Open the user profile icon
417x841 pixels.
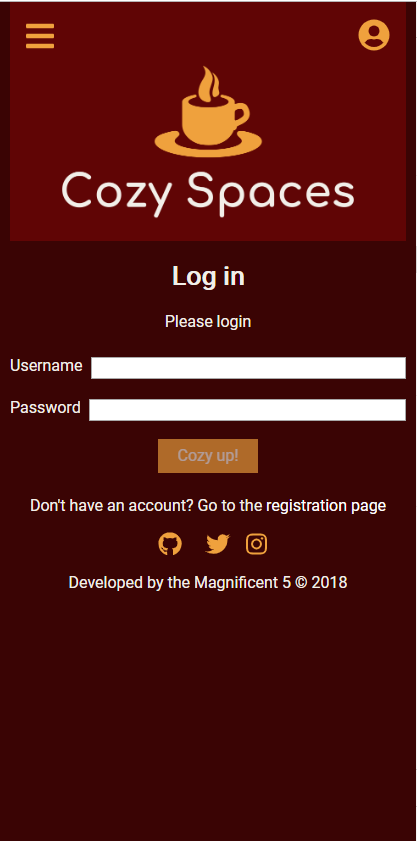[x=374, y=35]
